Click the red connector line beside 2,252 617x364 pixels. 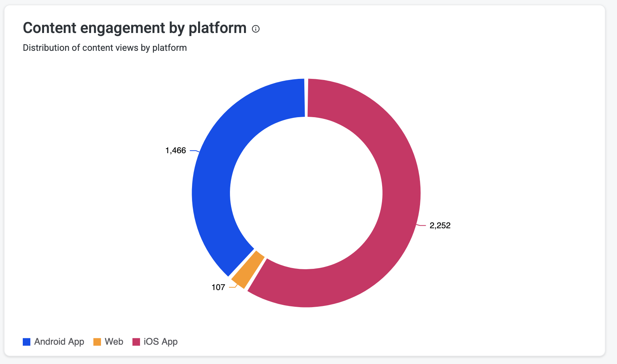(x=422, y=226)
